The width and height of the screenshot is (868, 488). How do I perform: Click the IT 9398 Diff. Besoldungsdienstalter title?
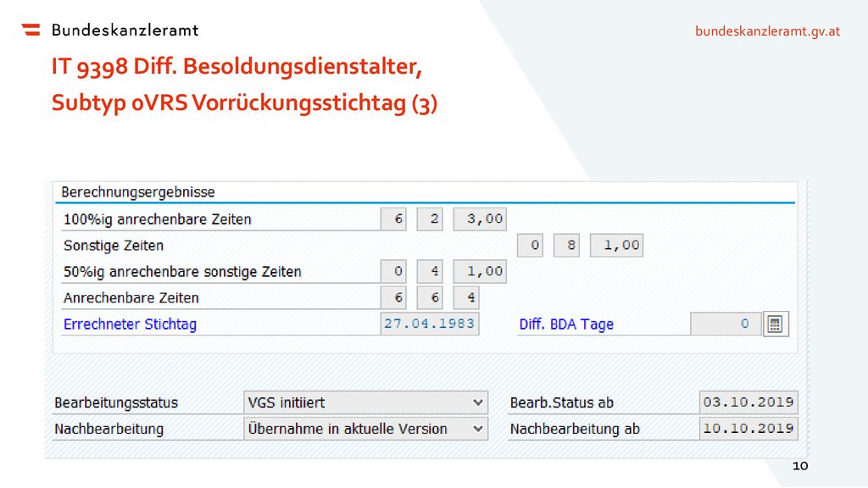237,67
